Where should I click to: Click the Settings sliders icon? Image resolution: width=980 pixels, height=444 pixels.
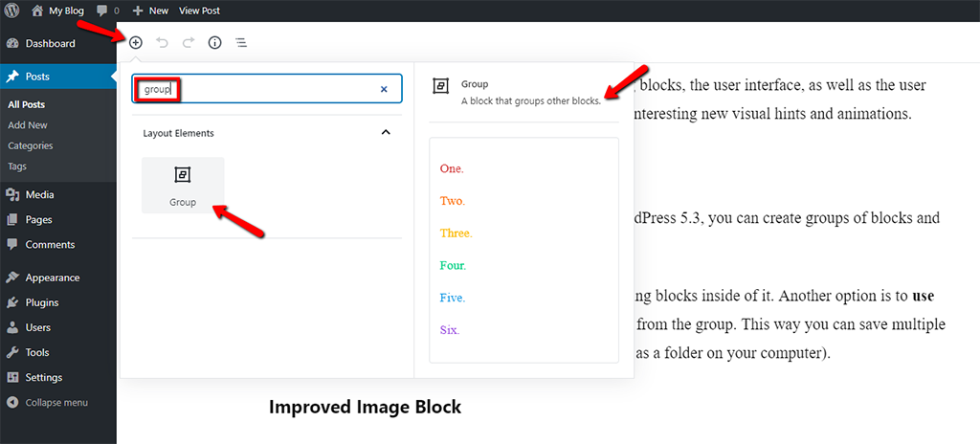[x=12, y=378]
